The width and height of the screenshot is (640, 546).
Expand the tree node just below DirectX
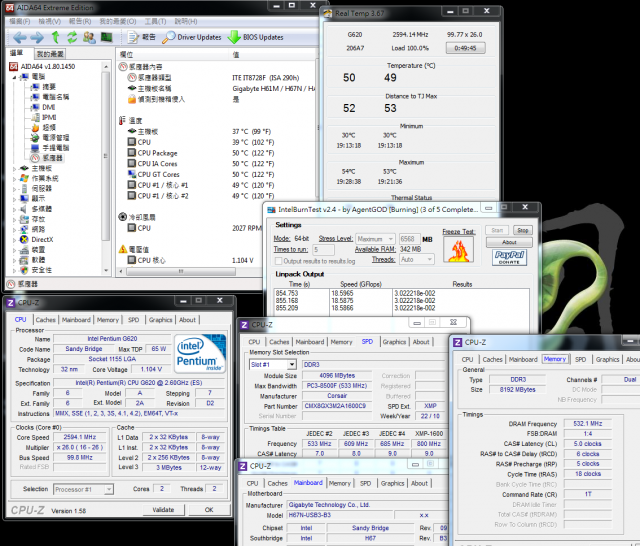point(14,250)
